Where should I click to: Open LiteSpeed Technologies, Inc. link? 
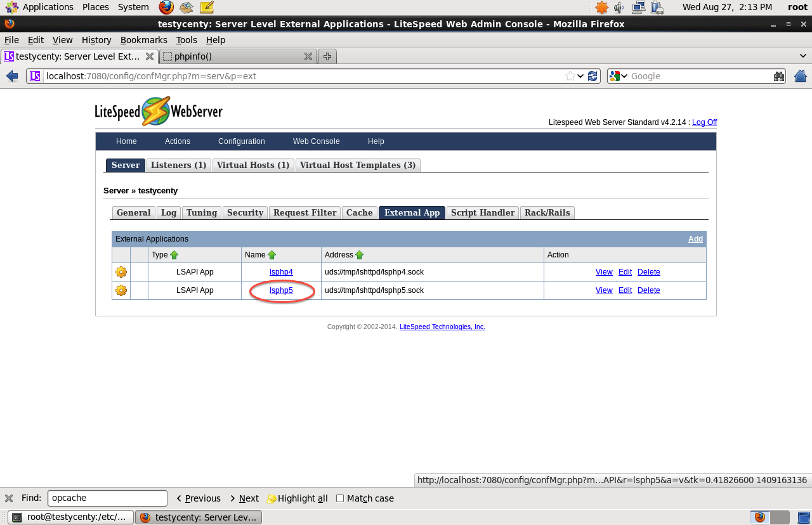coord(442,327)
